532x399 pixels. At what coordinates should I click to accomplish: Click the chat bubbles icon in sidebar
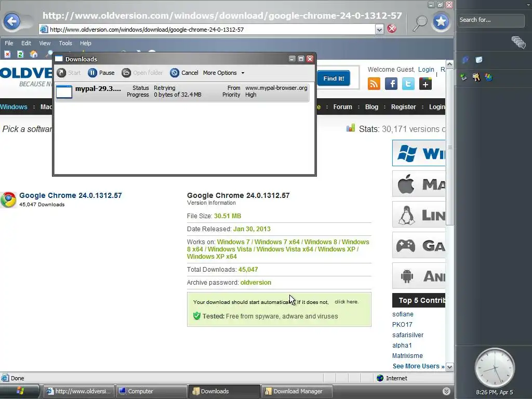pyautogui.click(x=518, y=43)
